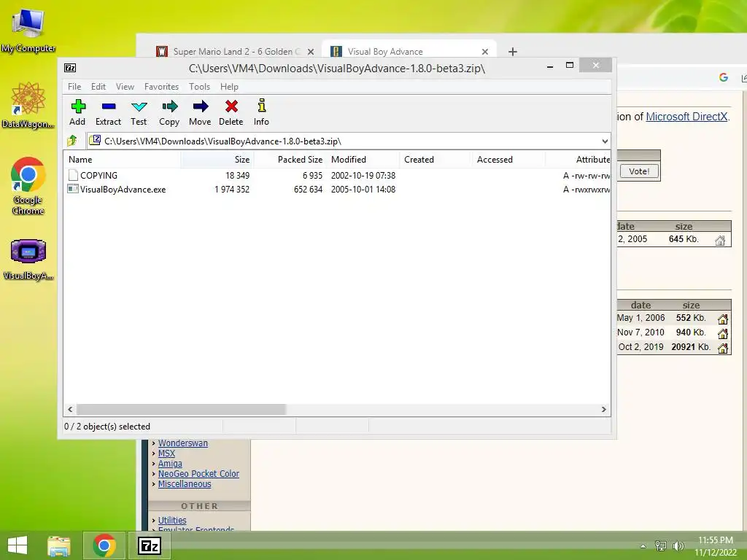
Task: Sort by Accessed column header
Action: coord(508,160)
